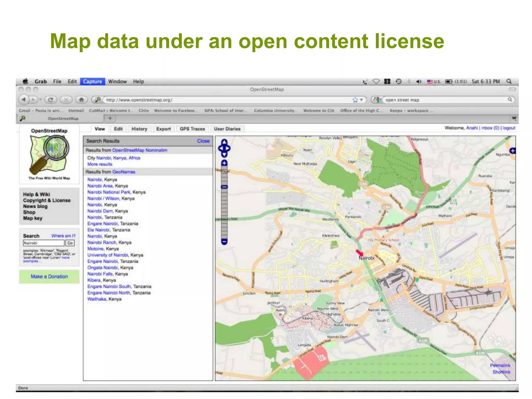Open the list all tabs dropdown
Image resolution: width=532 pixels, height=399 pixels.
coord(514,118)
